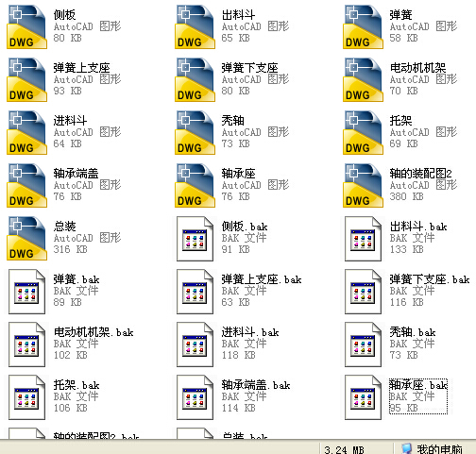The height and width of the screenshot is (454, 476).
Task: Click the 轴的装配图2 DWG file icon
Action: tap(363, 185)
